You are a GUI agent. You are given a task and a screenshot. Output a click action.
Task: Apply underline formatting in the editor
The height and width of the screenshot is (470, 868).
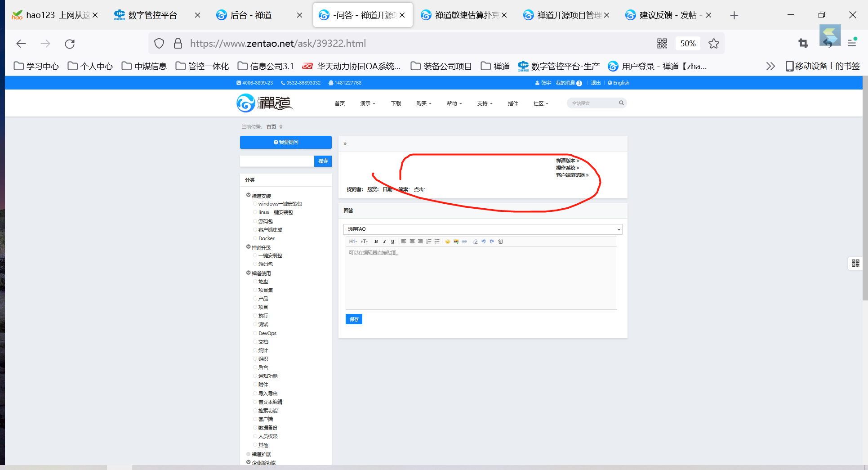pos(392,242)
